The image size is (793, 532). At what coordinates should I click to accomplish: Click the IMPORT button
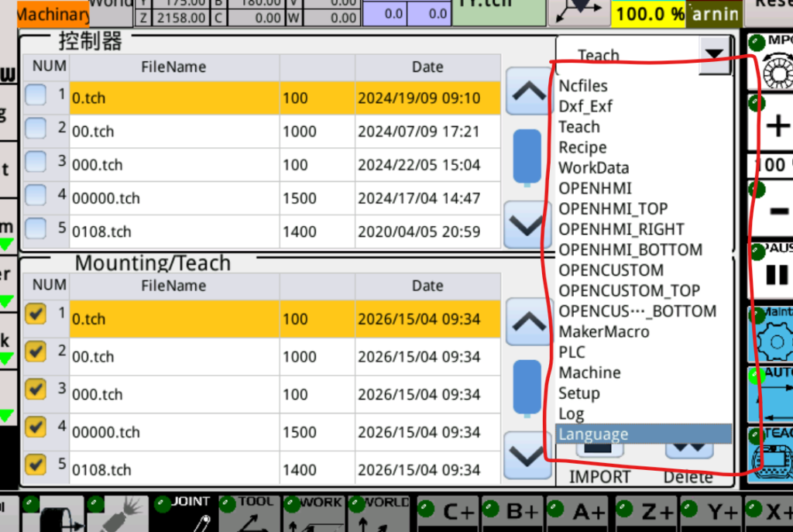599,477
